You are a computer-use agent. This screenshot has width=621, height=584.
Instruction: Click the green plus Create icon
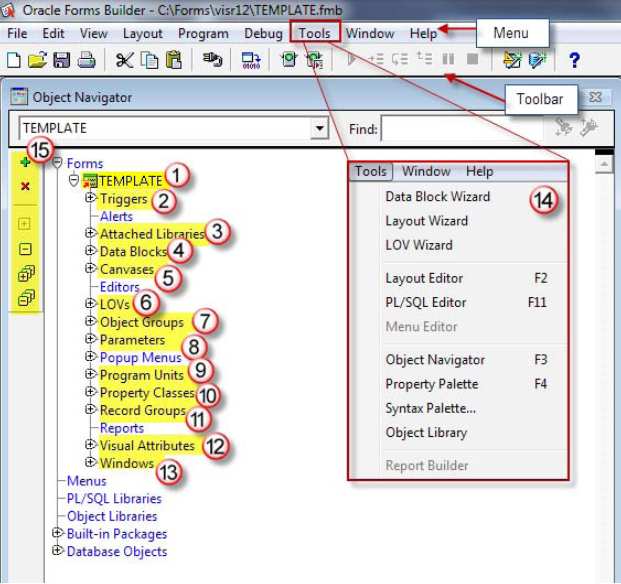coord(25,162)
